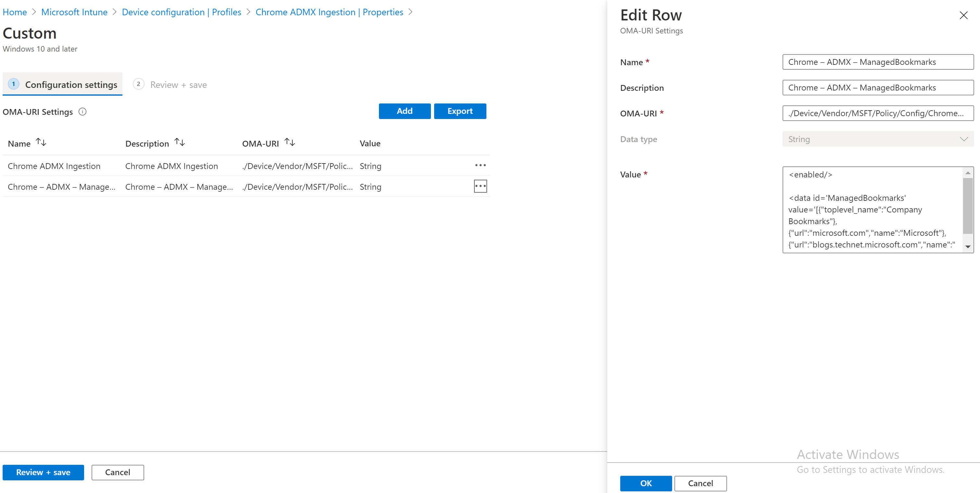Open the info tooltip beside OMA-URI Settings
This screenshot has height=493, width=980.
click(82, 111)
